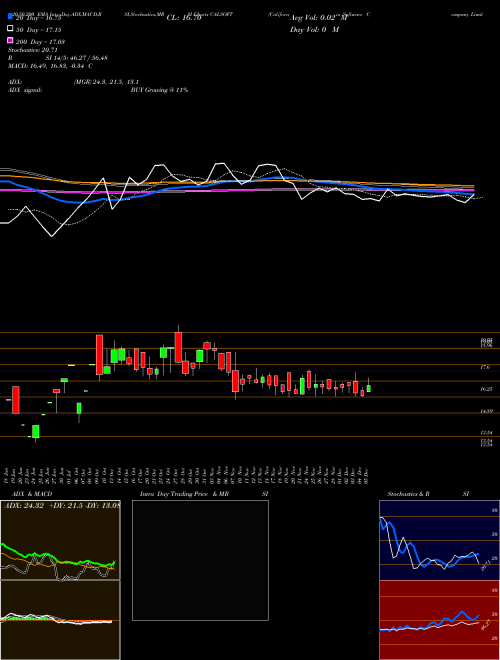Click the 'ADX signal:' label
The height and width of the screenshot is (660, 500).
click(25, 90)
